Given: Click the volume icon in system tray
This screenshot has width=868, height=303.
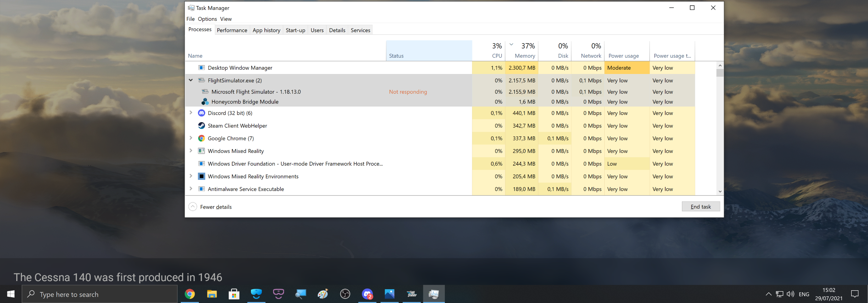Looking at the screenshot, I should click(790, 294).
